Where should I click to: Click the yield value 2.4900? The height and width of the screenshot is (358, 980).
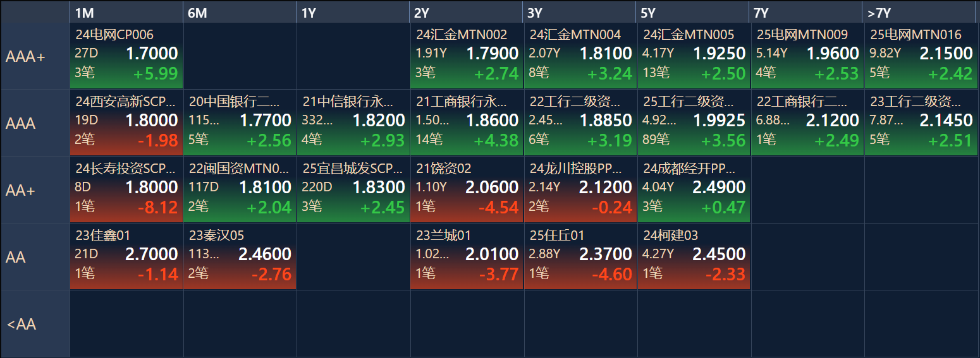720,187
